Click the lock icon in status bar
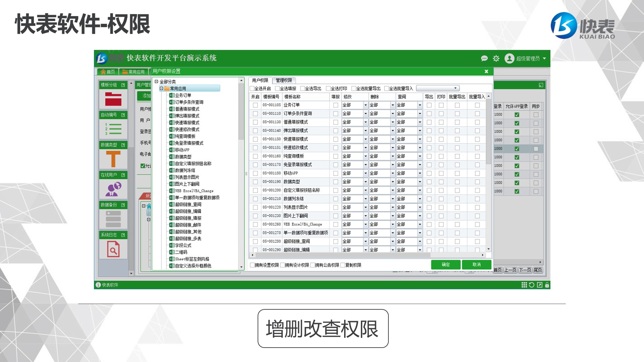 coord(547,285)
